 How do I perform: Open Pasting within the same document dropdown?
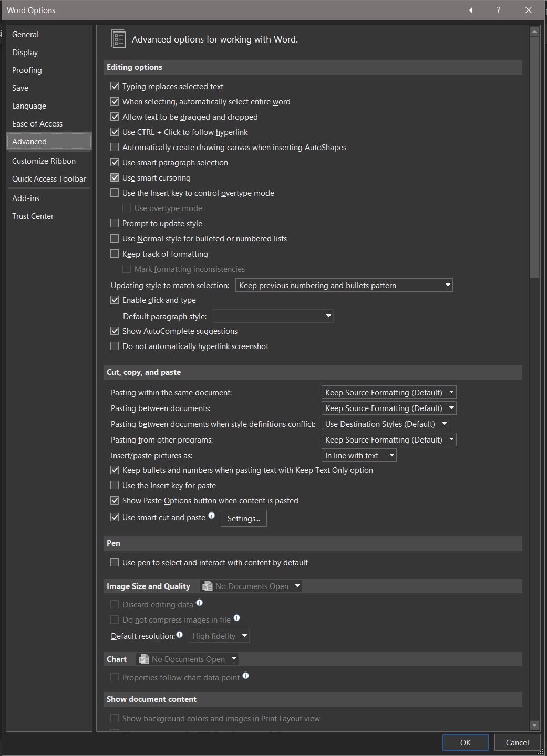pos(389,392)
